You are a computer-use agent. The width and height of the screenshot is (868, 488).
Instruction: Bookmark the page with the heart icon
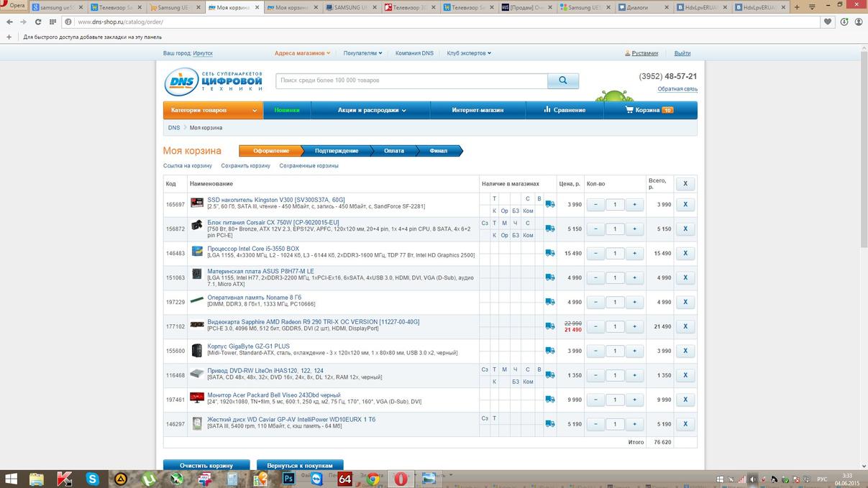828,22
